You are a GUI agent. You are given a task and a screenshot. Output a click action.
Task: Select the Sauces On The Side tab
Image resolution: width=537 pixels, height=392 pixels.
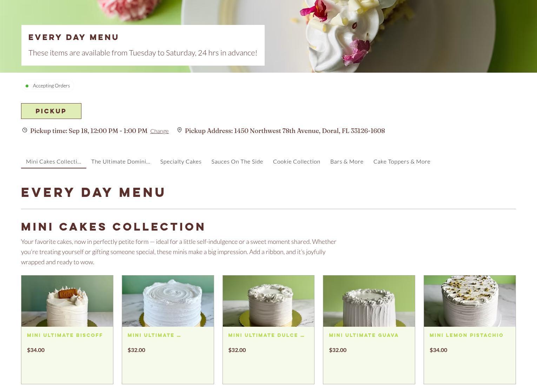[237, 161]
